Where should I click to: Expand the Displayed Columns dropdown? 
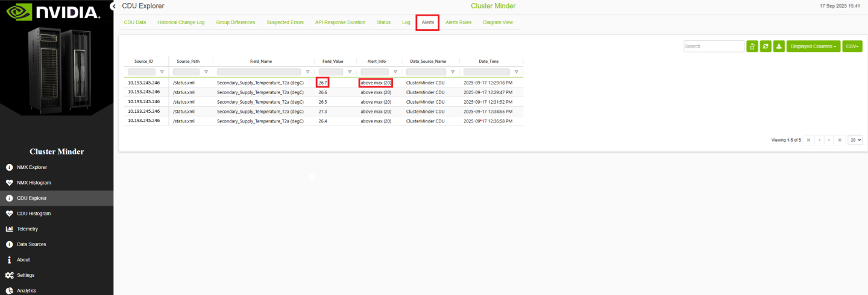[813, 46]
